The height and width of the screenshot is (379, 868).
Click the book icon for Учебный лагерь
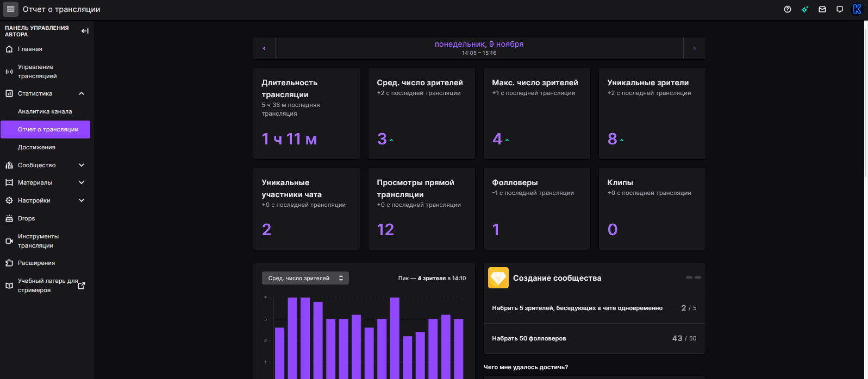9,286
